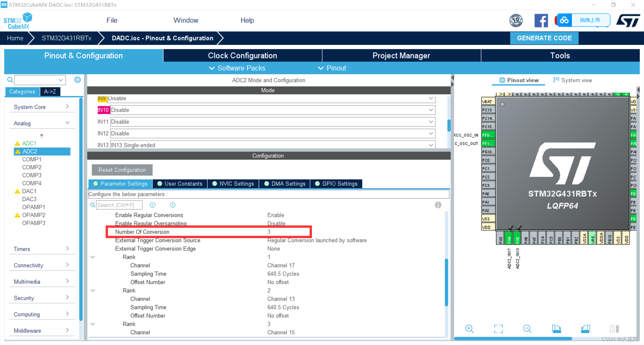644x345 pixels.
Task: Click the parameter Search (Ctrl+F) field
Action: click(119, 205)
